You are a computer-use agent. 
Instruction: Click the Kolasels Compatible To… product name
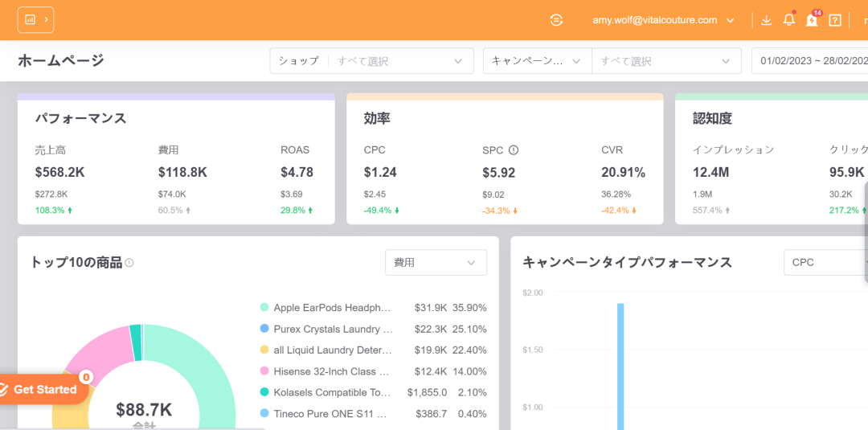332,391
